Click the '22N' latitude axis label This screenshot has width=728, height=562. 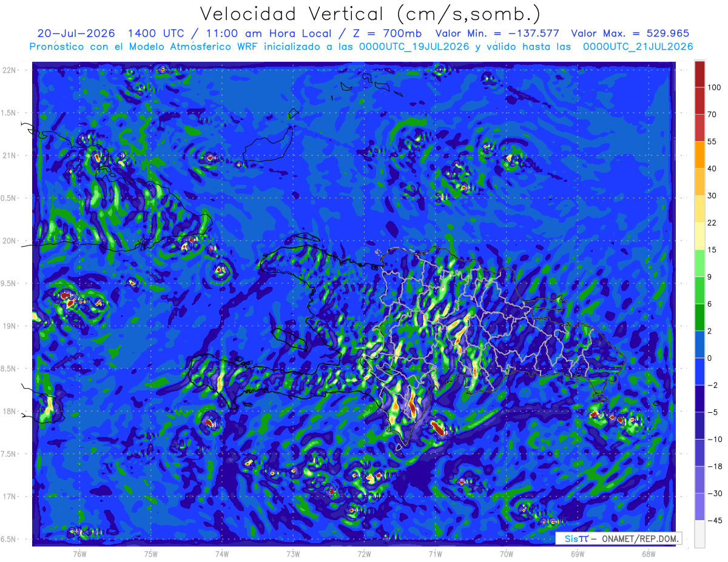[x=10, y=70]
